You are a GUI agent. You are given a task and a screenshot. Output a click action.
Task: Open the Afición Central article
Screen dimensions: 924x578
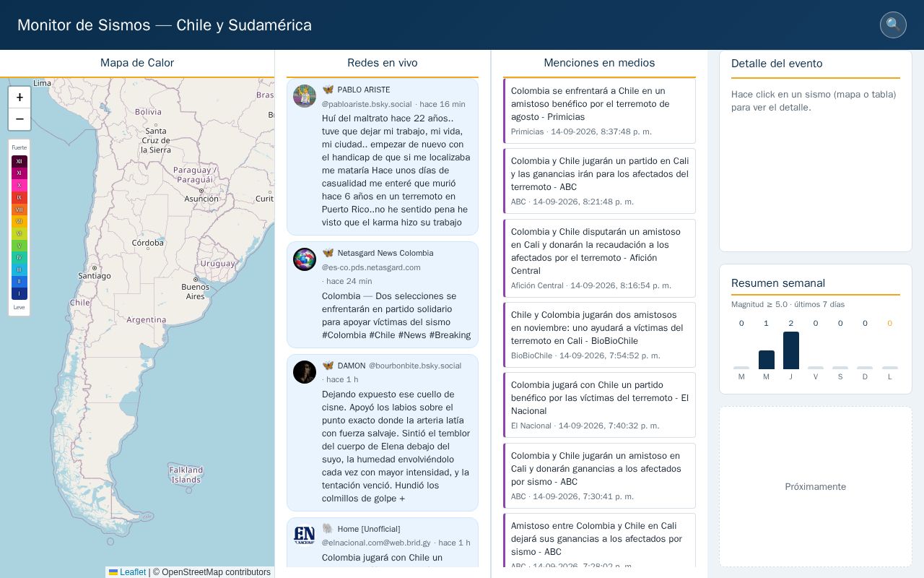coord(599,258)
